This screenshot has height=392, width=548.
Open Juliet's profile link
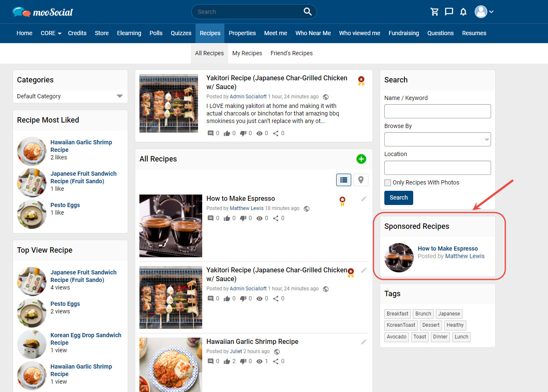pyautogui.click(x=236, y=351)
